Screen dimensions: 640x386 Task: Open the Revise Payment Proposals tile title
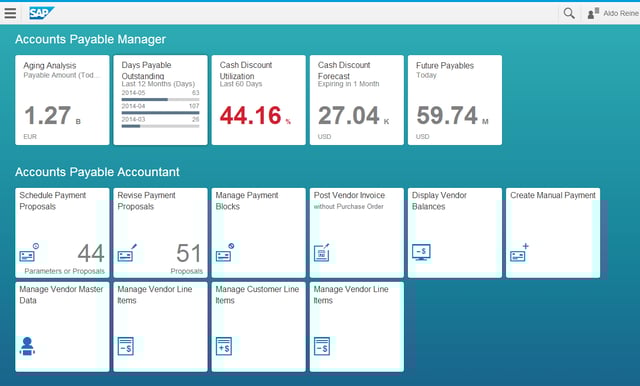click(x=146, y=201)
